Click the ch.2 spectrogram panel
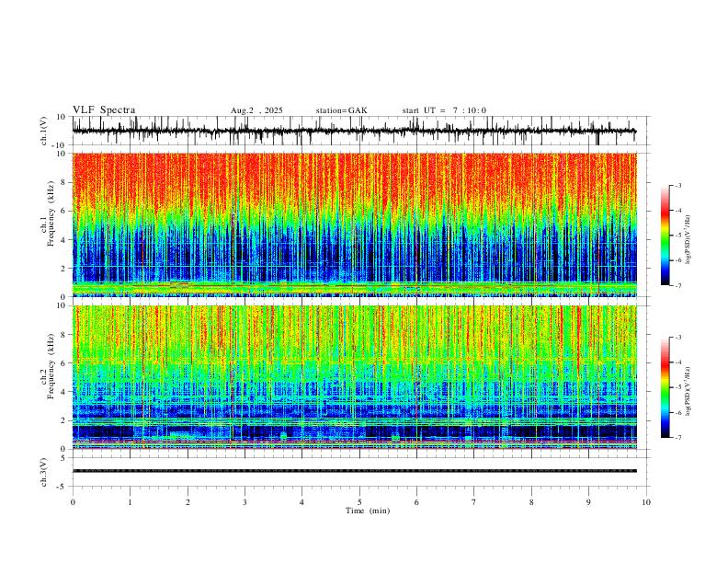Viewport: 728px width, 563px height. [354, 377]
